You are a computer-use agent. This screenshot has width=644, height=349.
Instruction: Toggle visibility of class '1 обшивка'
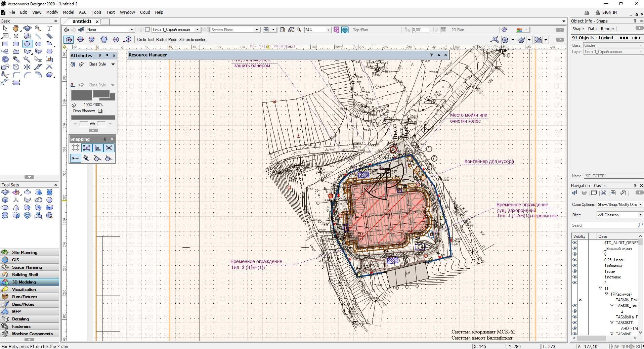574,266
